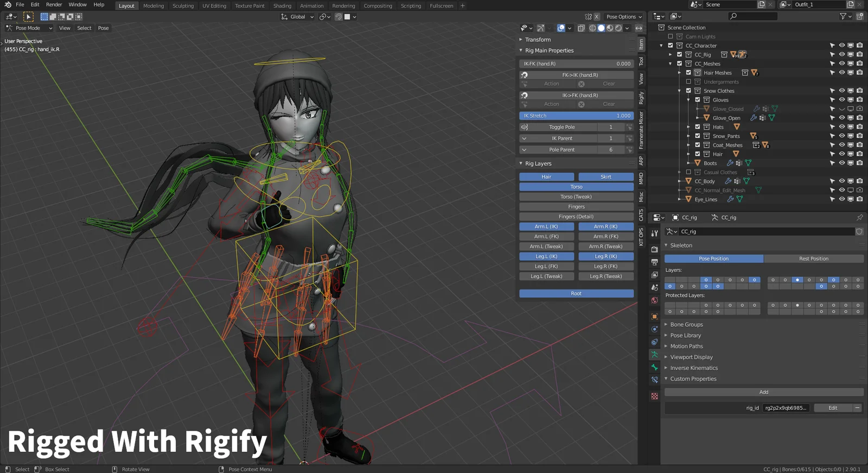Open the Rigify sidebar tab
This screenshot has width=868, height=473.
click(x=641, y=98)
